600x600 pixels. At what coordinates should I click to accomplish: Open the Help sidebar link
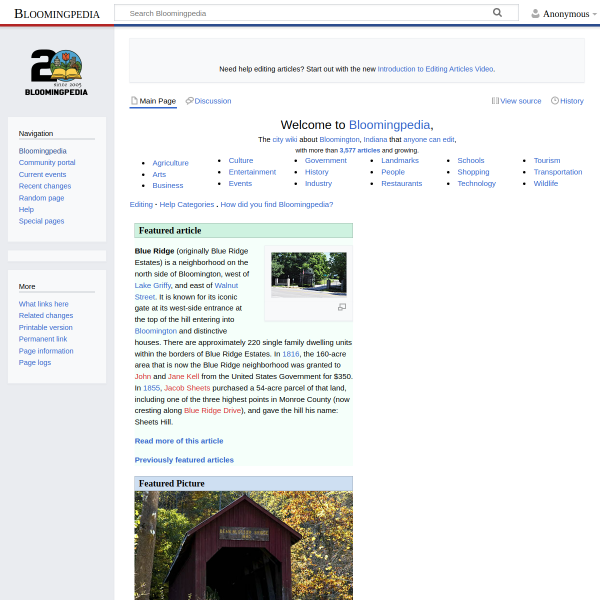(x=26, y=210)
